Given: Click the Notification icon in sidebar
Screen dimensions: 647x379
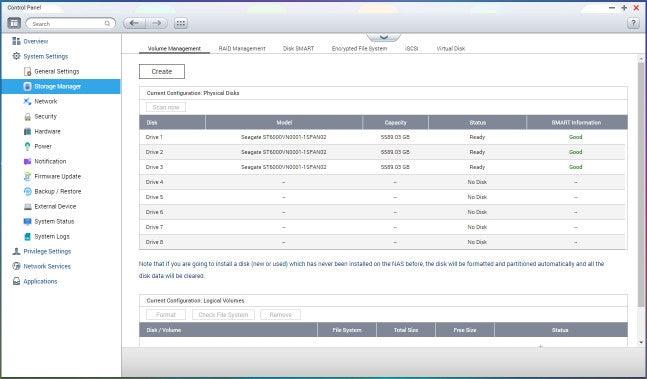Looking at the screenshot, I should click(x=28, y=161).
